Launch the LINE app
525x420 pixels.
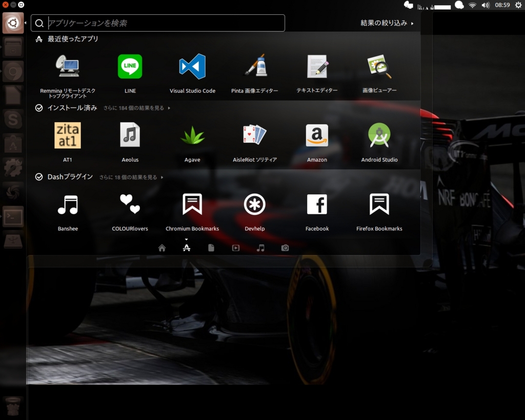point(130,74)
